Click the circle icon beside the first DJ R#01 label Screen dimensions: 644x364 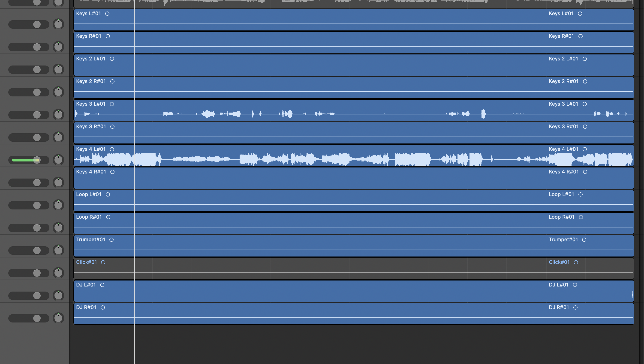tap(102, 307)
